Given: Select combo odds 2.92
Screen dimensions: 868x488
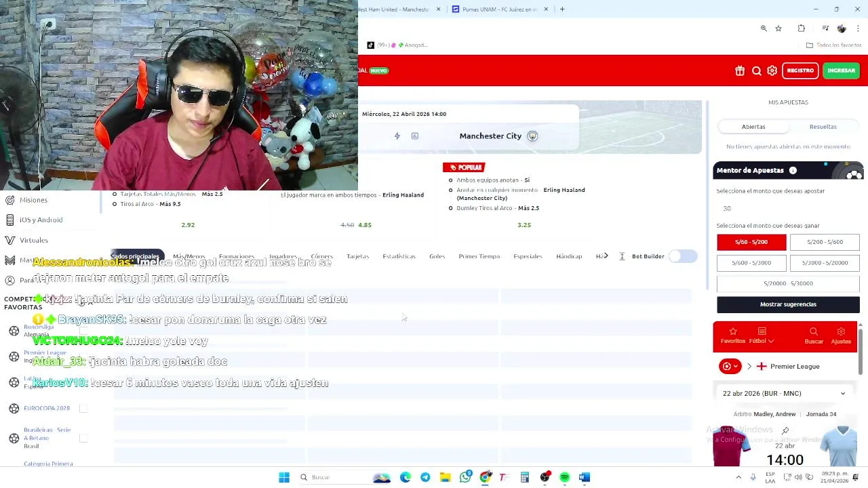Looking at the screenshot, I should coord(188,225).
